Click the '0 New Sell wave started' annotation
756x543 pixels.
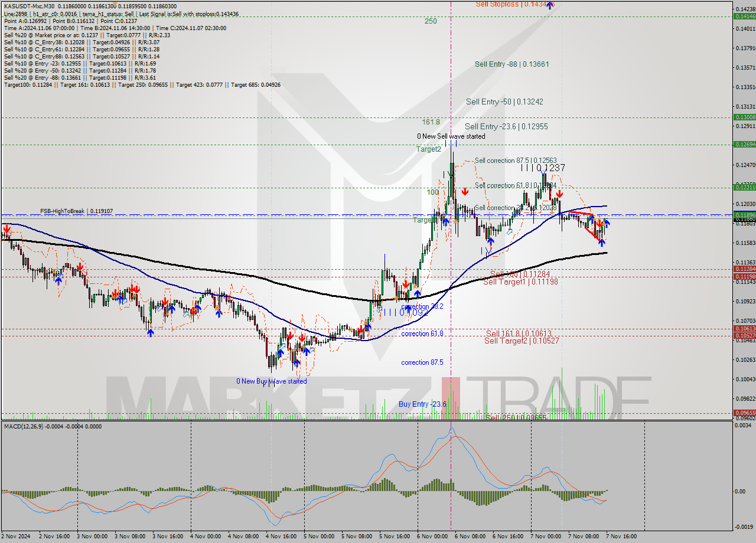452,136
